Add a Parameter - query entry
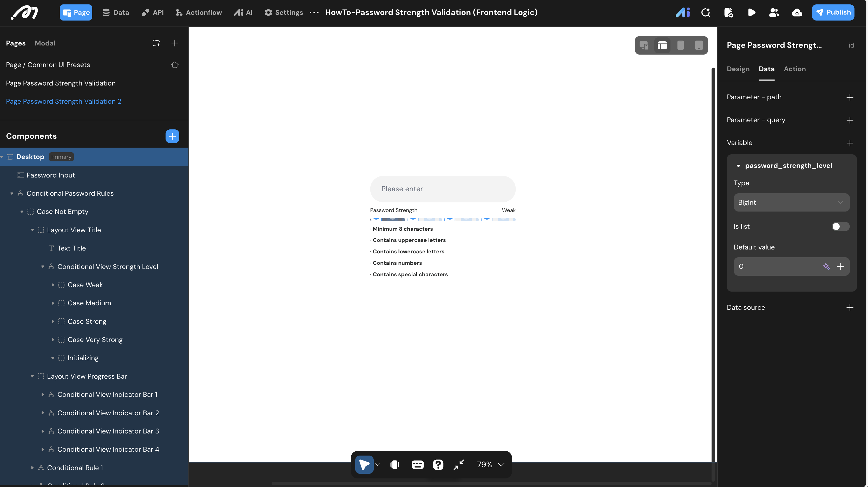Image resolution: width=868 pixels, height=487 pixels. click(x=850, y=120)
